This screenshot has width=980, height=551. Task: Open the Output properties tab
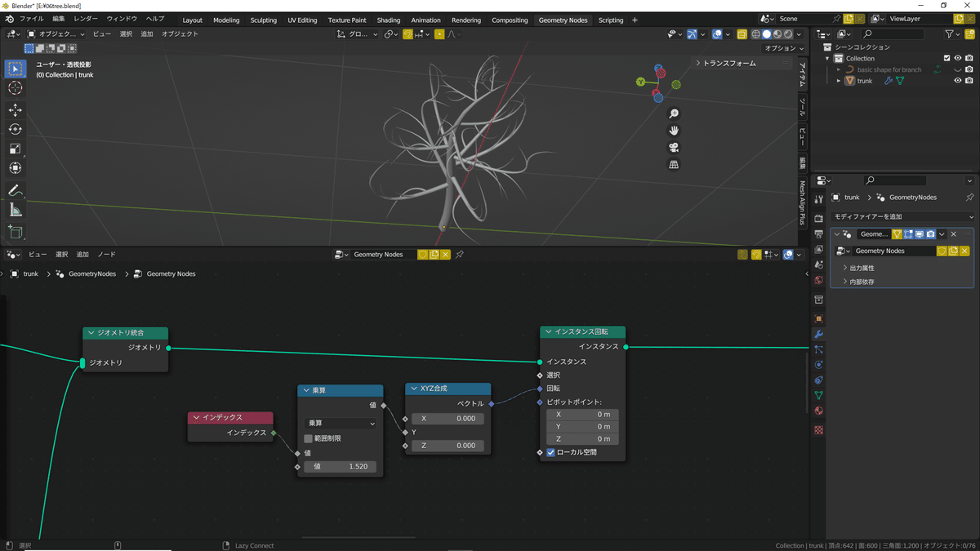click(x=818, y=234)
